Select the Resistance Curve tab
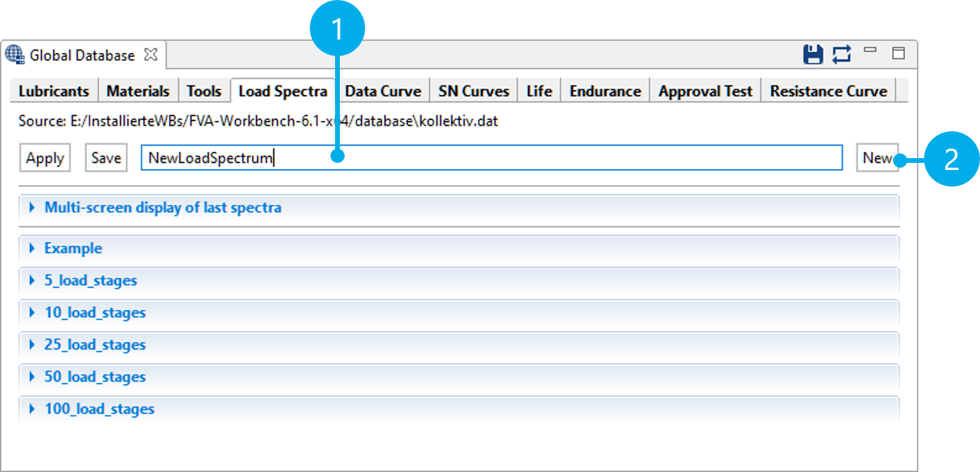This screenshot has width=980, height=472. coord(828,91)
